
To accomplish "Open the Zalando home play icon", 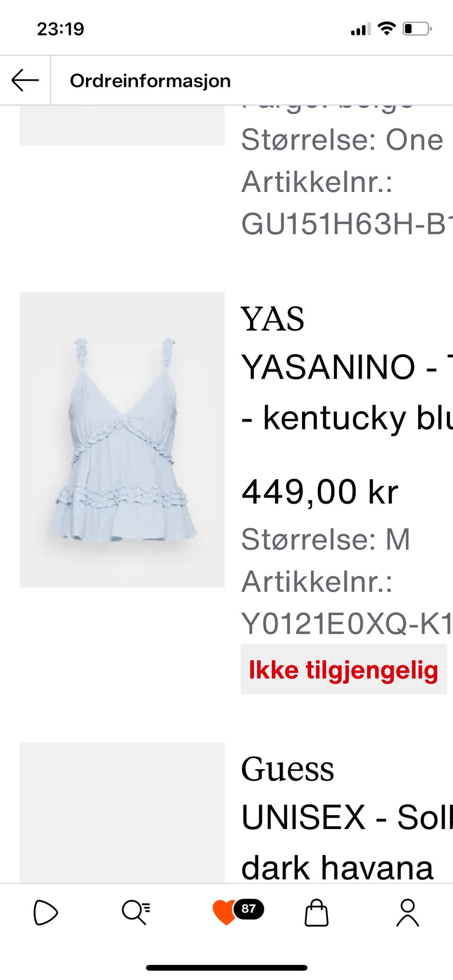I will pos(45,913).
